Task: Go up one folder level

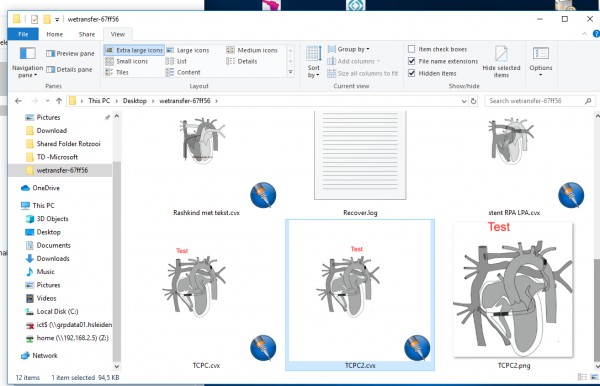Action: [x=59, y=101]
